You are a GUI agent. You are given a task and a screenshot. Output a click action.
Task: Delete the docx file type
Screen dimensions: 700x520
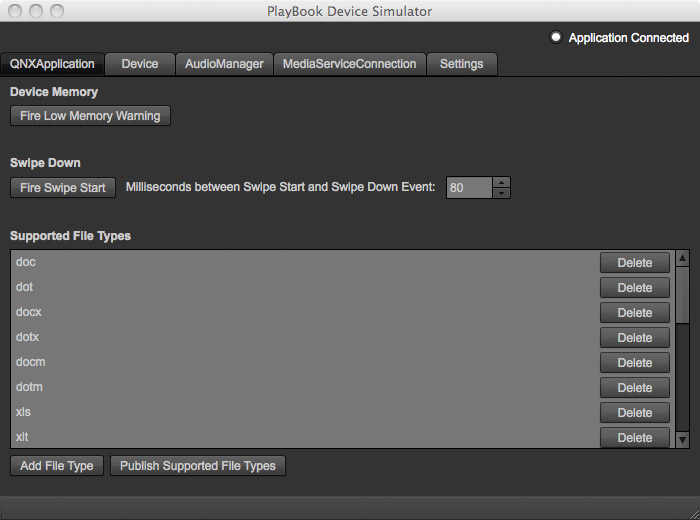click(635, 312)
